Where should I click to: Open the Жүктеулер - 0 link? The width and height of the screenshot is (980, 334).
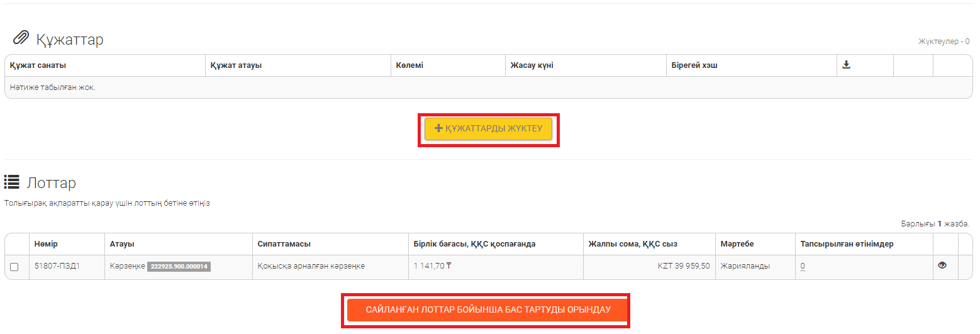coord(944,42)
